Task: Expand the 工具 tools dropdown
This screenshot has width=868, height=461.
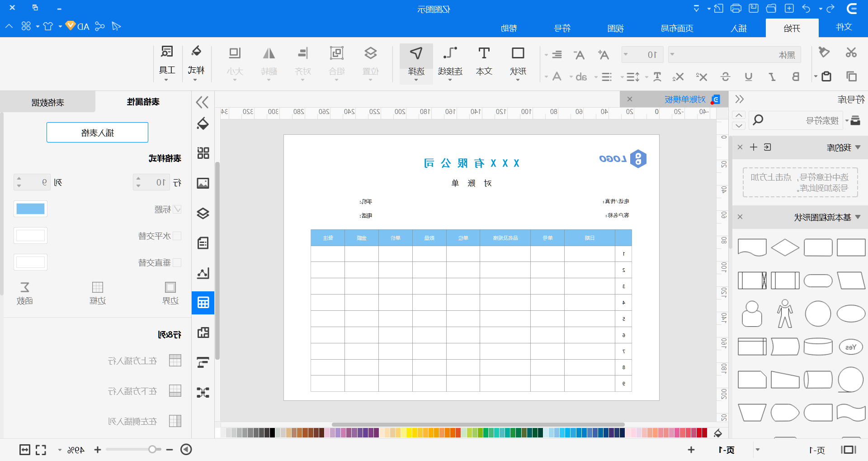Action: 166,80
